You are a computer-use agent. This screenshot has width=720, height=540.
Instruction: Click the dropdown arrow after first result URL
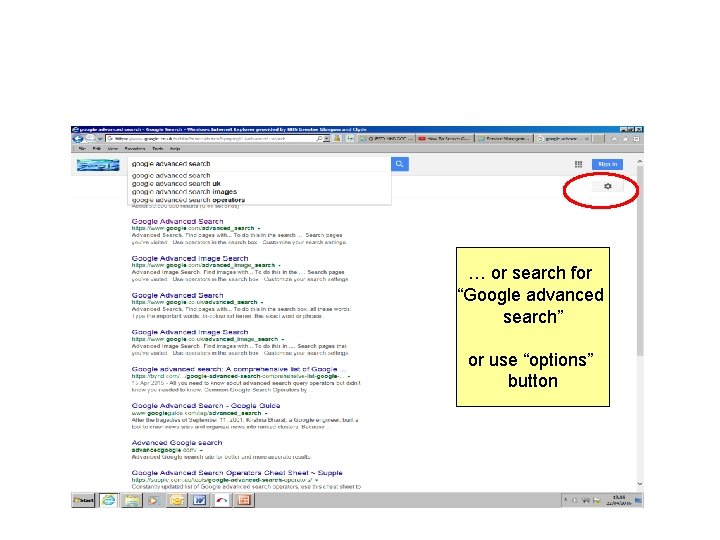[259, 228]
